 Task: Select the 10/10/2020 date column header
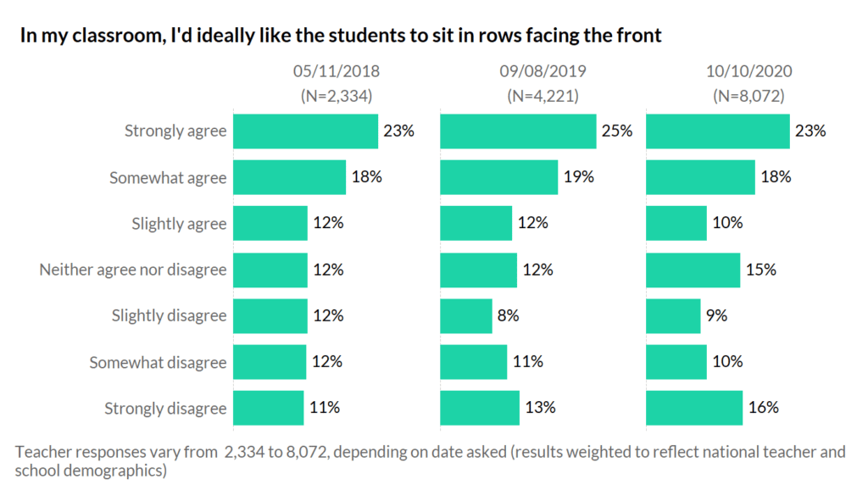pyautogui.click(x=749, y=71)
